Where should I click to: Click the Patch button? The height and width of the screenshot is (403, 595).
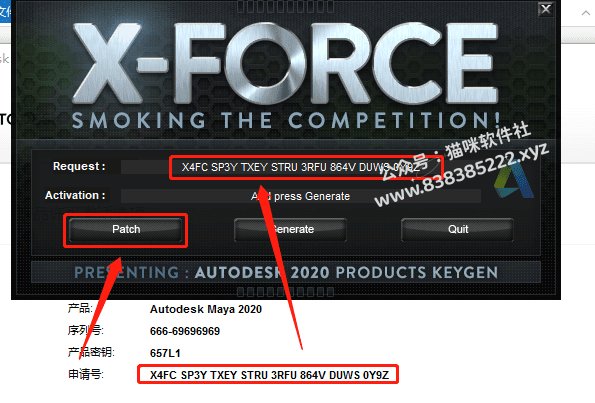[x=126, y=230]
